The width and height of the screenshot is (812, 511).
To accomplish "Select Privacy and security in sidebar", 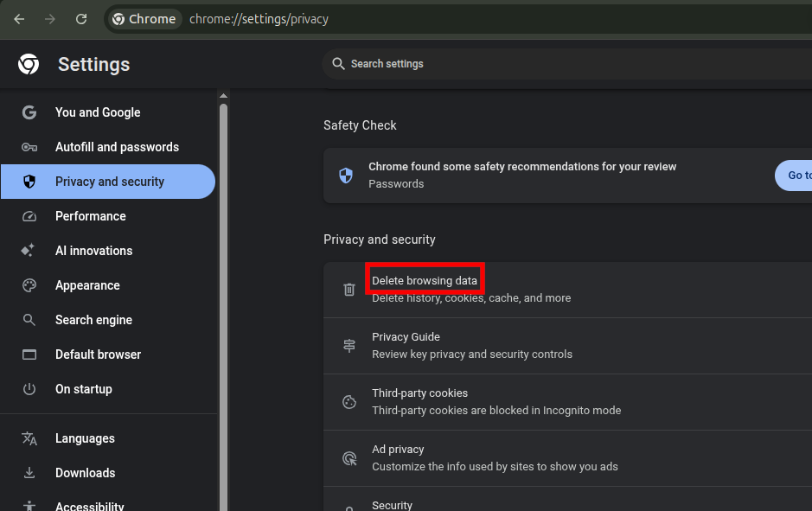I will 108,182.
